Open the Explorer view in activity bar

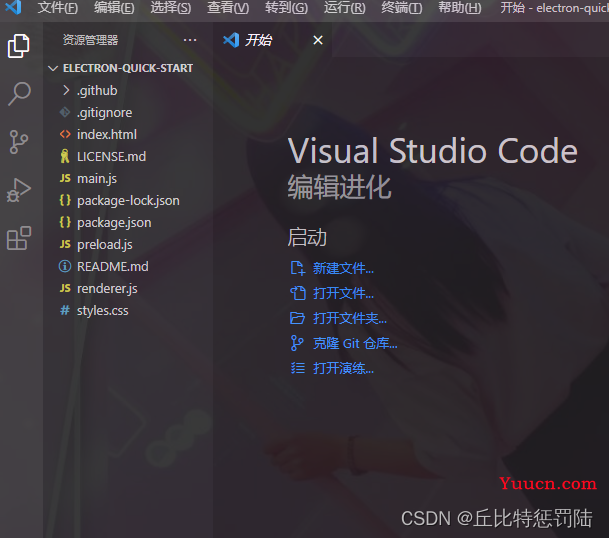point(18,46)
